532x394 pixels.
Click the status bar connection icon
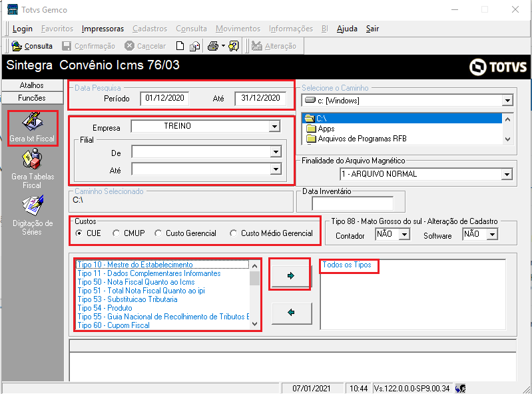[460, 388]
